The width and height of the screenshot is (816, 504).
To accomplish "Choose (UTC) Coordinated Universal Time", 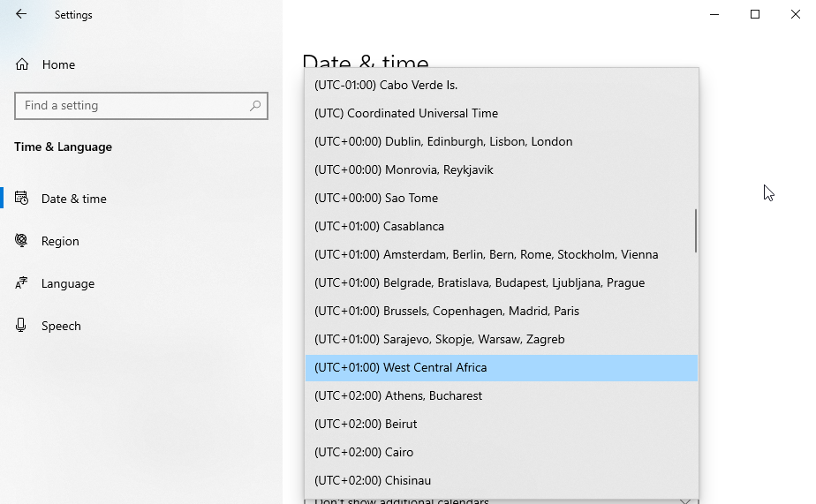I will point(406,113).
